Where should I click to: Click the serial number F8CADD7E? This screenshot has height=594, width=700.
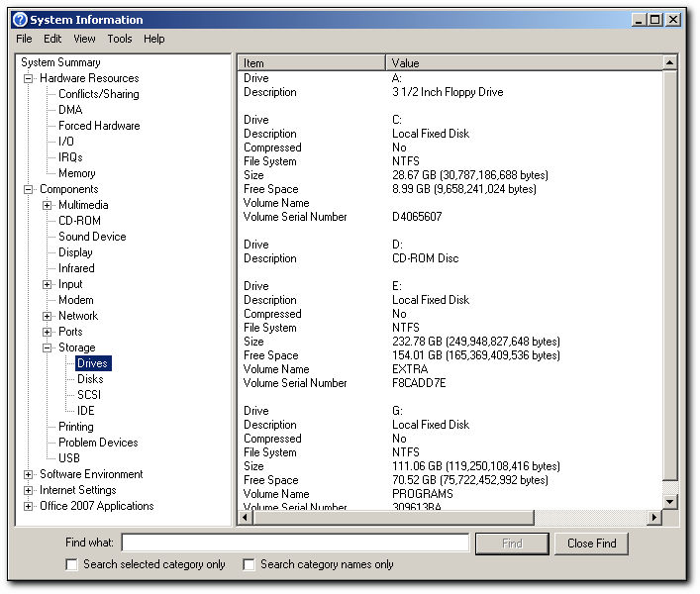pos(419,383)
